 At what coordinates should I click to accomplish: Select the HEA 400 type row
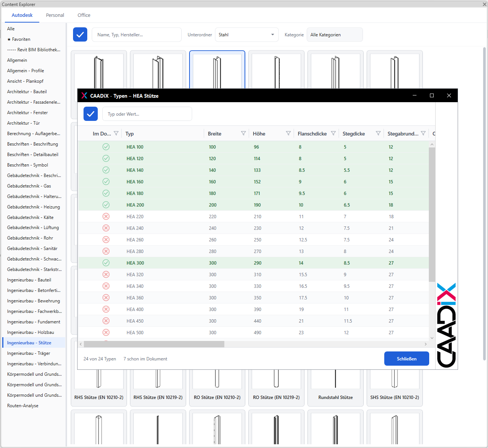(x=253, y=309)
